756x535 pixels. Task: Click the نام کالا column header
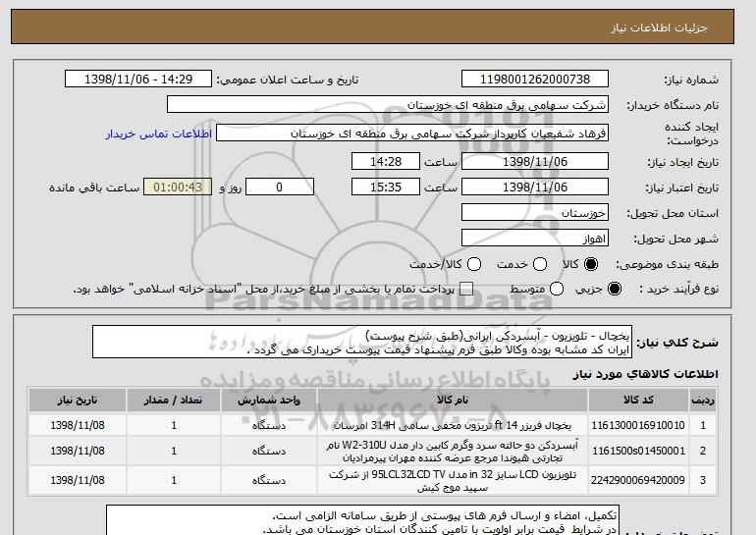(453, 401)
